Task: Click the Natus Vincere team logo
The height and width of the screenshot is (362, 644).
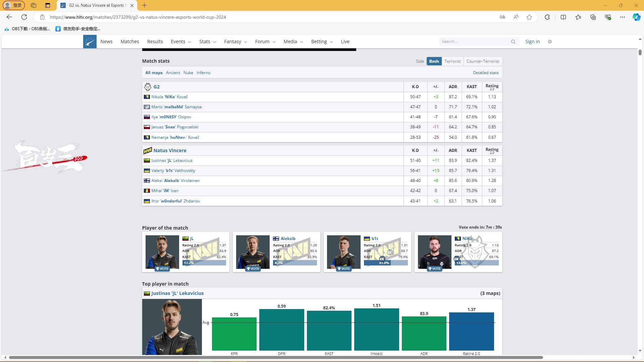Action: point(148,150)
